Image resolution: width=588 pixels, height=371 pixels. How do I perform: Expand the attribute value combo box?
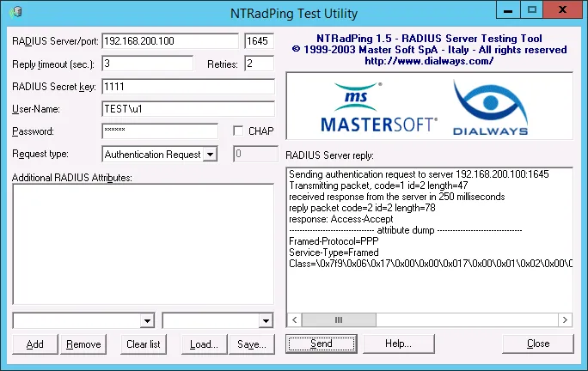(x=266, y=321)
